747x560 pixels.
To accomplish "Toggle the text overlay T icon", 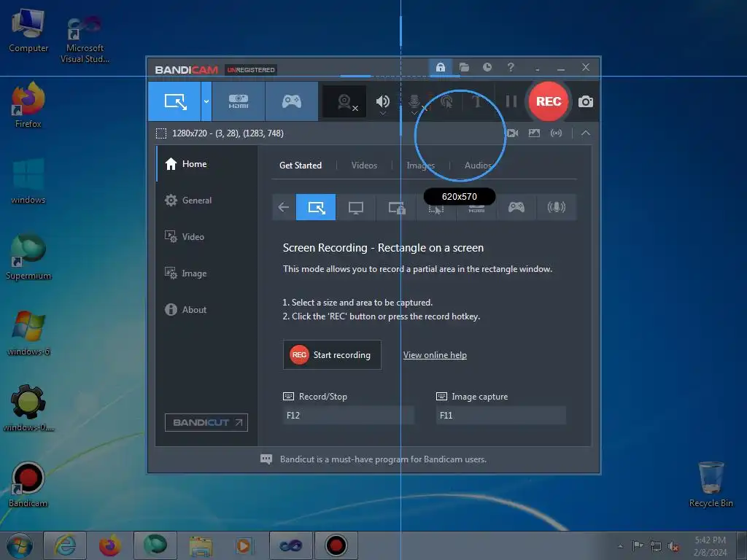I will [x=477, y=101].
